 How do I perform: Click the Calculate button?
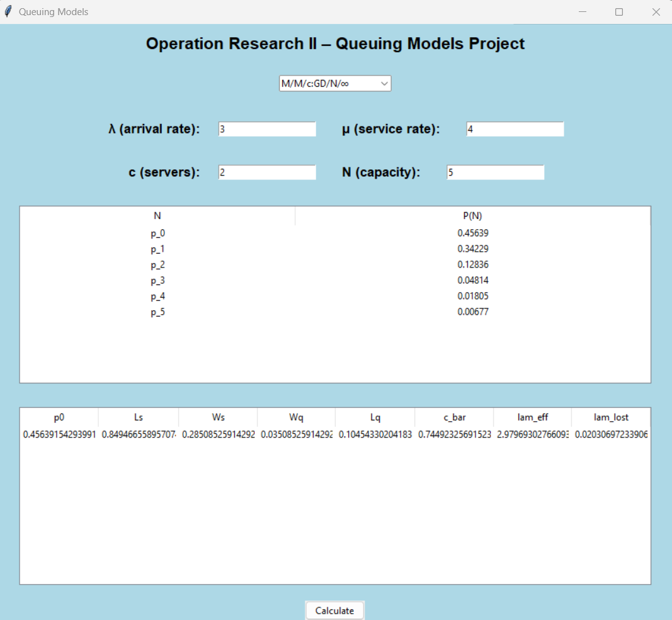point(334,610)
